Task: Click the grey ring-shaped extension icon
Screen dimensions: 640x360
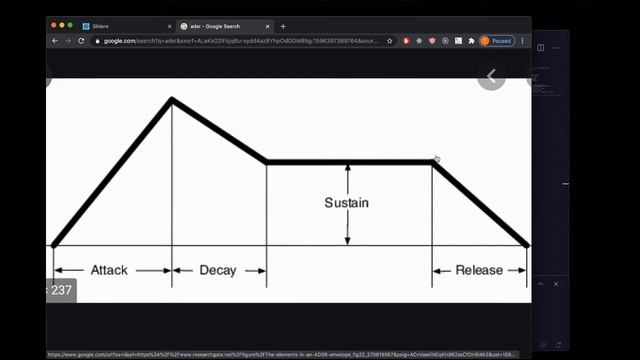Action: (445, 41)
